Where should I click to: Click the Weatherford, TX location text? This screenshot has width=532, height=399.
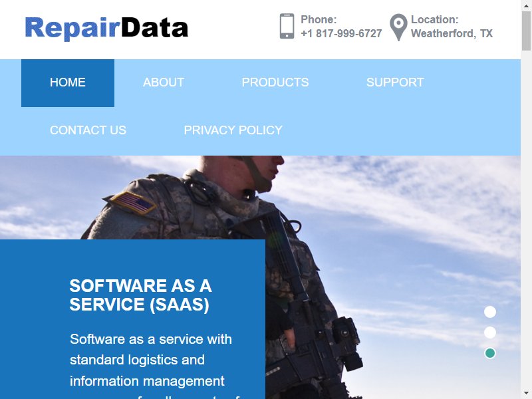pyautogui.click(x=452, y=33)
